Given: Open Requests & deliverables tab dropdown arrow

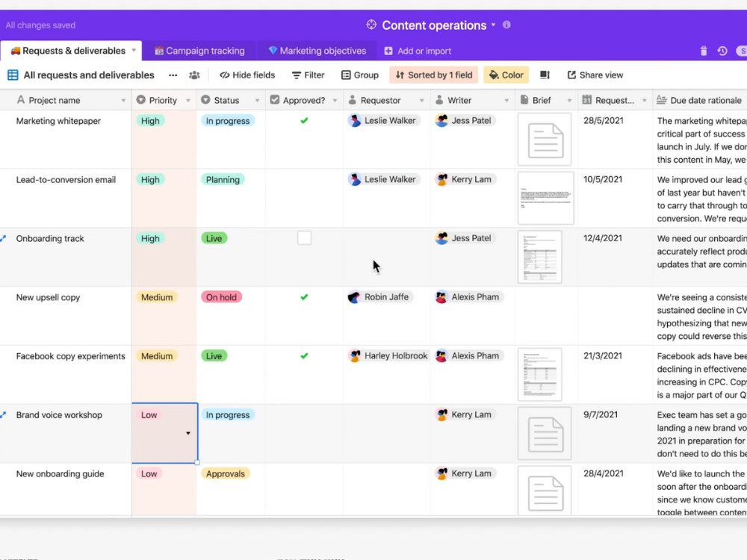Looking at the screenshot, I should (x=134, y=50).
